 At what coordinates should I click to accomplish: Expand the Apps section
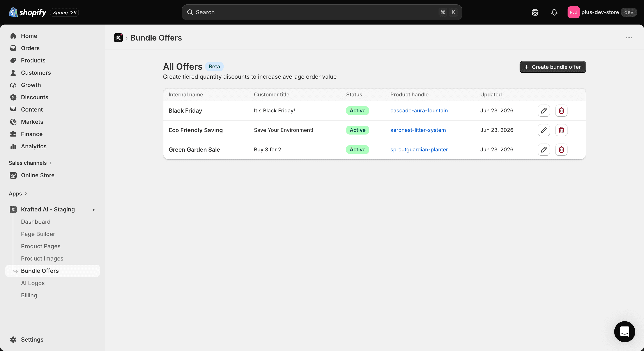tap(18, 194)
